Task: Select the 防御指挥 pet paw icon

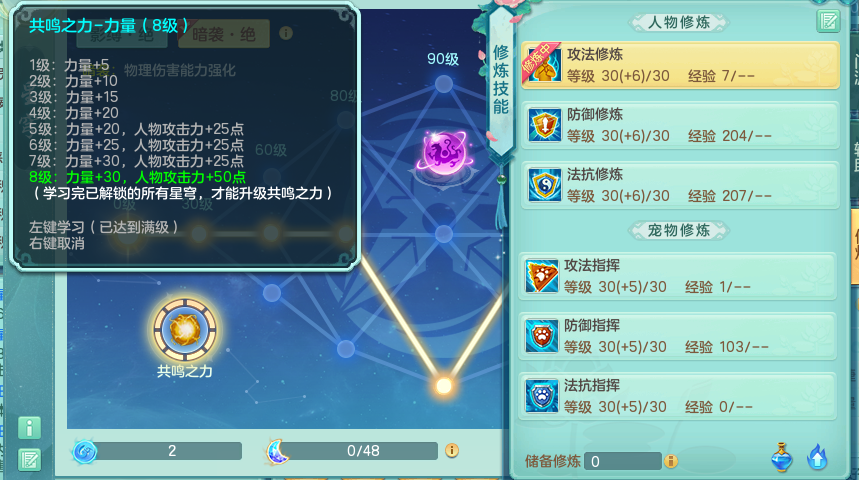Action: (x=542, y=336)
